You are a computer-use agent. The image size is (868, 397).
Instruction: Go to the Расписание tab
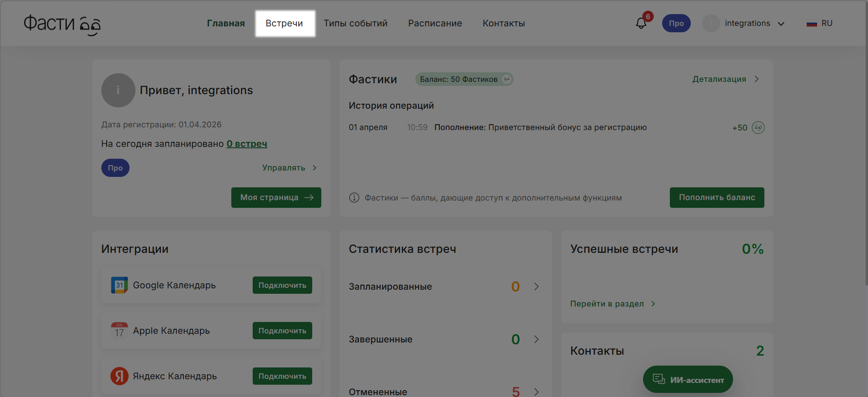pos(435,23)
